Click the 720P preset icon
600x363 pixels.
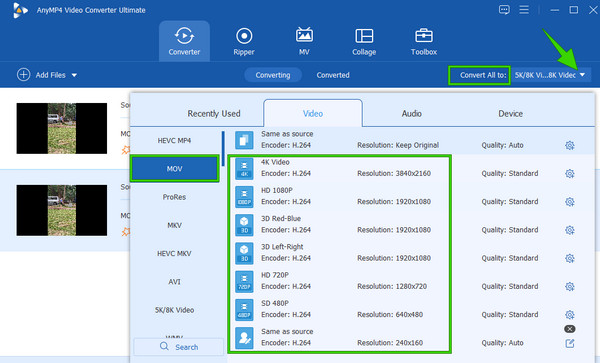pos(244,282)
